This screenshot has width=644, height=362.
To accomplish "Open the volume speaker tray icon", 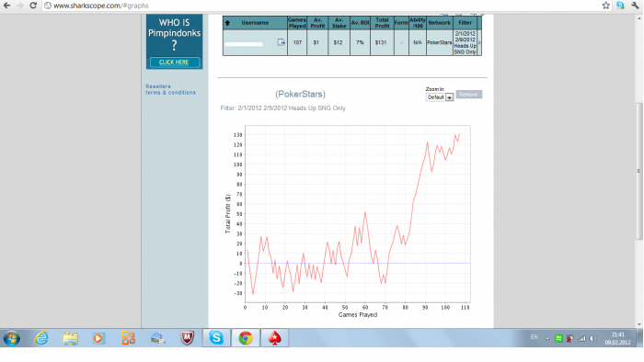I will pyautogui.click(x=592, y=338).
